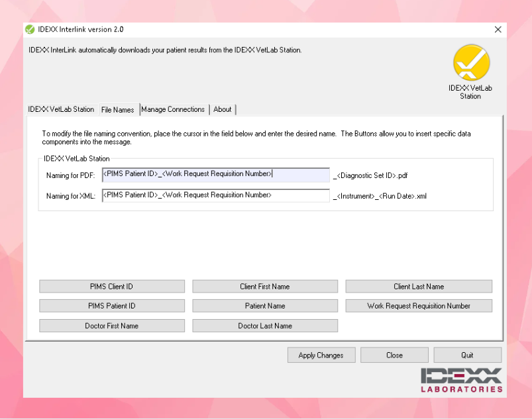
Task: Click the 'Naming for XML:' label
Action: coord(71,197)
